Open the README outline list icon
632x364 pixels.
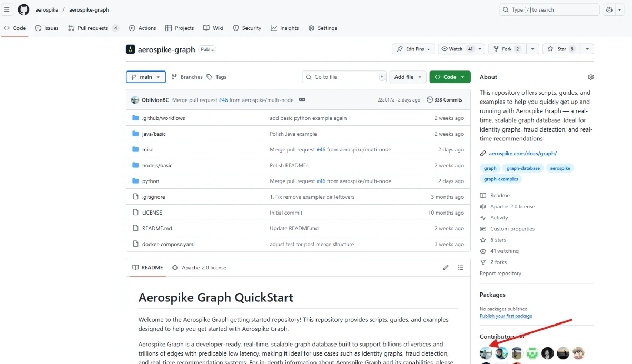point(461,267)
